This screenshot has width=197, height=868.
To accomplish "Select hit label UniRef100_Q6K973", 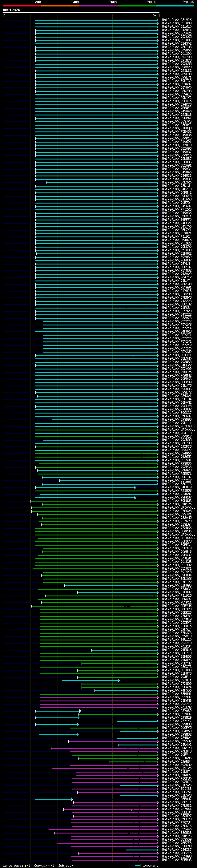I will coord(177,542).
